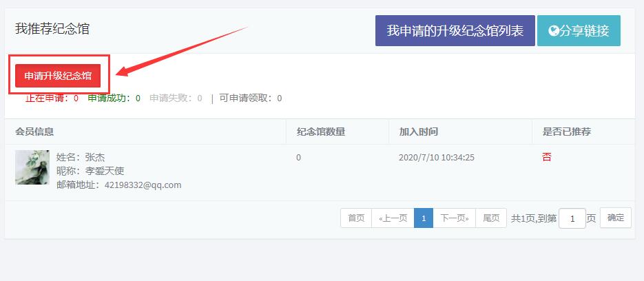Image resolution: width=644 pixels, height=281 pixels.
Task: Click the 0 memorial count cell
Action: pos(299,157)
